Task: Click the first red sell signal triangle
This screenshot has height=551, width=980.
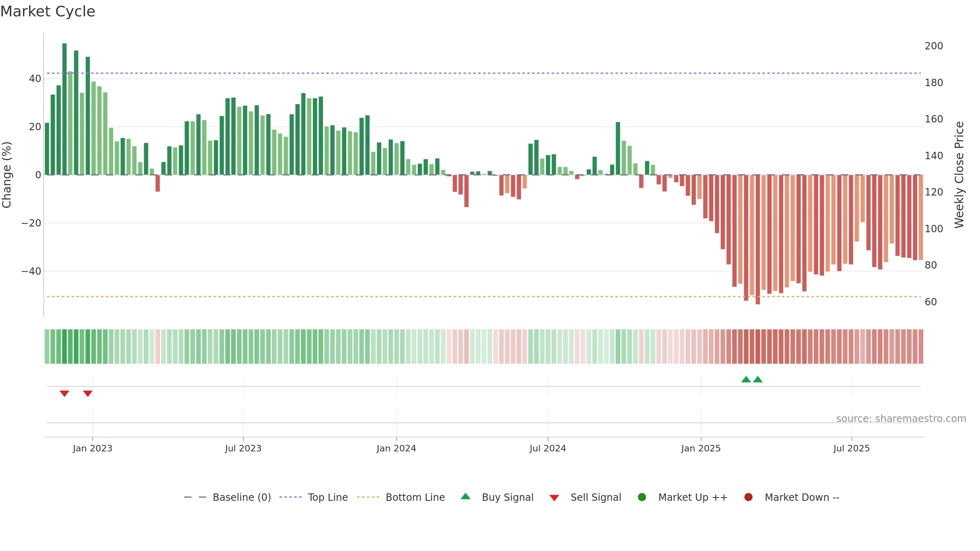Action: pos(65,393)
